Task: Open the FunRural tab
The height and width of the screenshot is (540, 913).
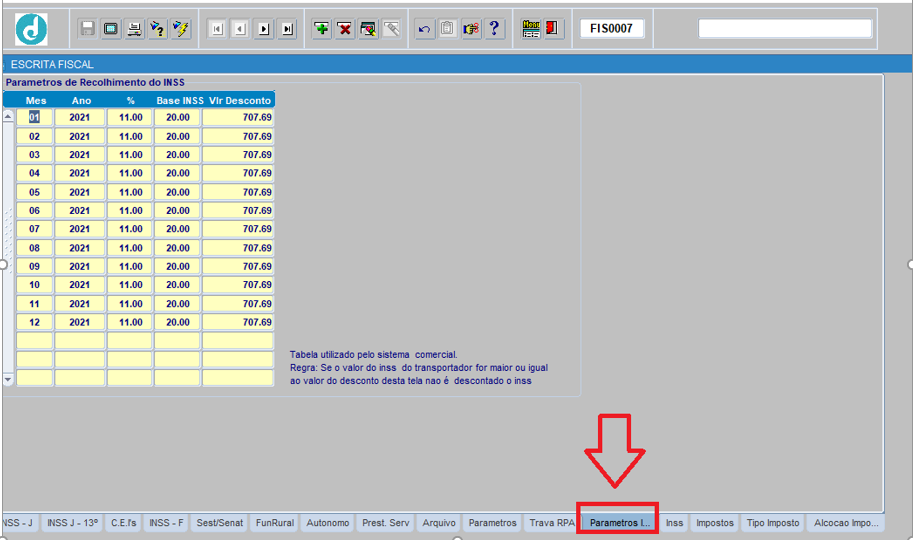Action: pyautogui.click(x=275, y=523)
